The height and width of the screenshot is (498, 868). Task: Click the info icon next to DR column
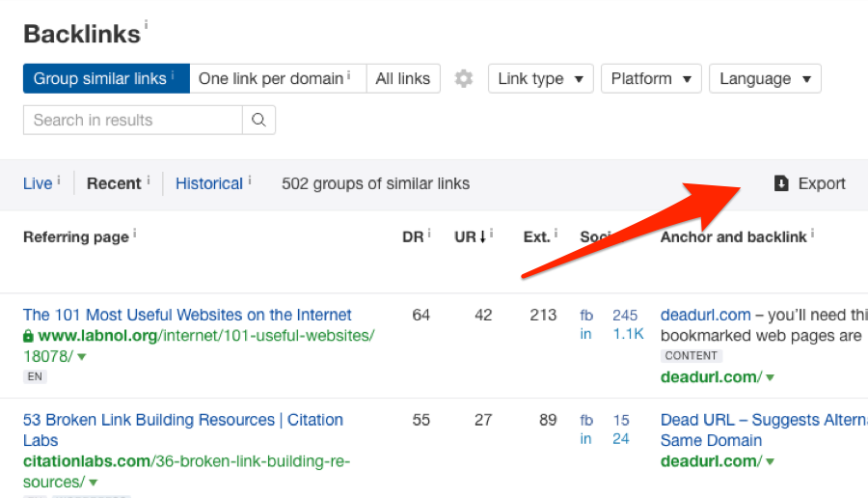[x=429, y=234]
